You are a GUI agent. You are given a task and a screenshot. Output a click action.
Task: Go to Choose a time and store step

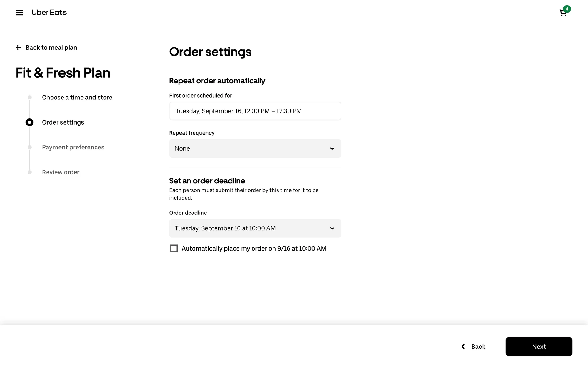tap(77, 98)
